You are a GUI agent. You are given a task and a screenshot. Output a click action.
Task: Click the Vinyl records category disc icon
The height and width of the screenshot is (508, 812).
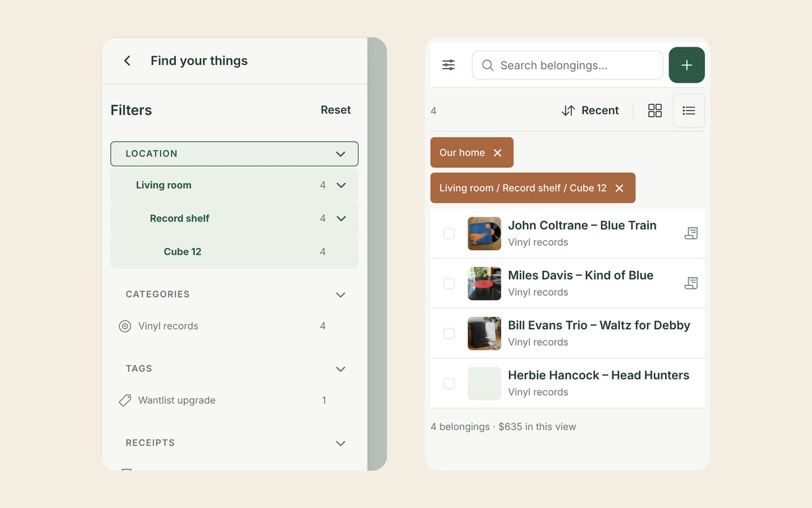[125, 326]
